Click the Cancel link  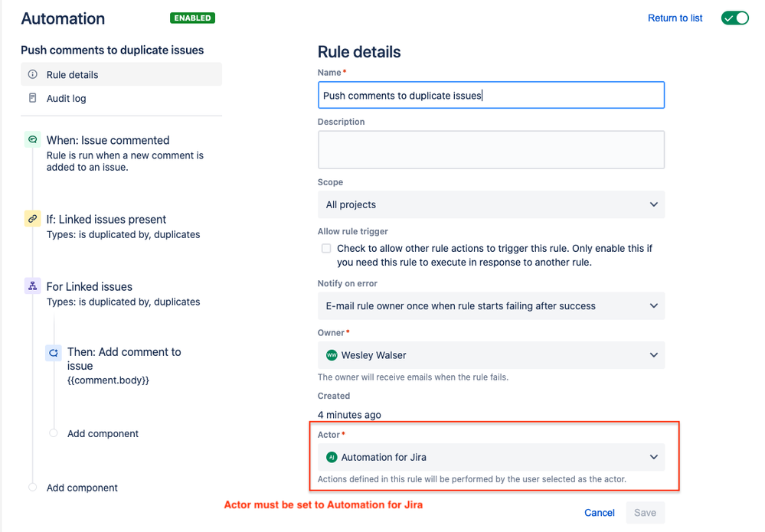599,513
